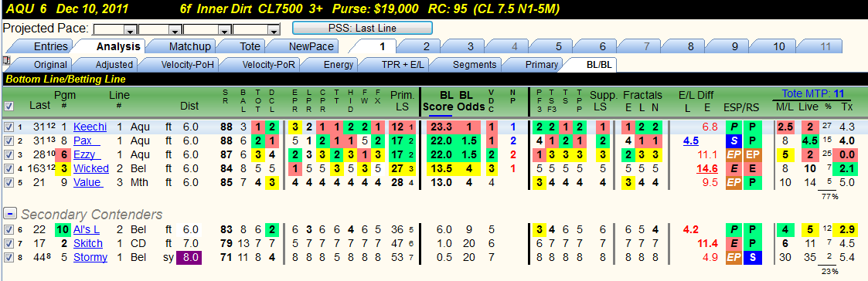Screen dimensions: 868x281
Task: Uncheck the Pax row checkbox
Action: [x=9, y=140]
